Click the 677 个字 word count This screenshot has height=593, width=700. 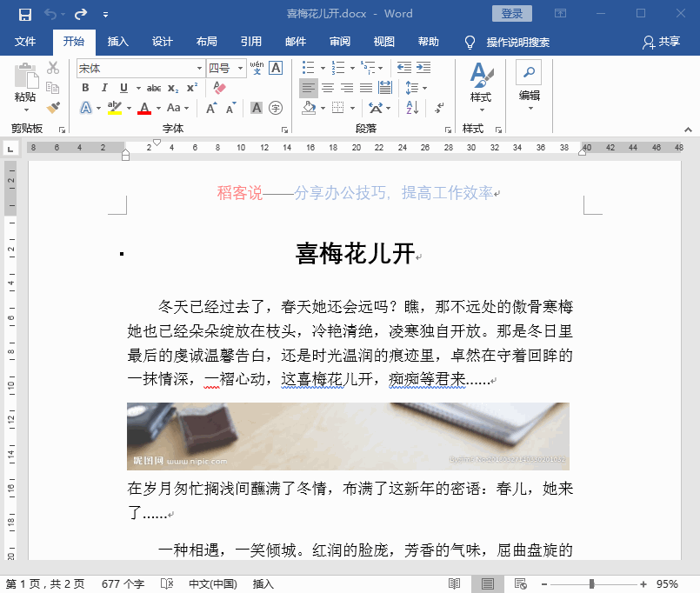(x=123, y=583)
